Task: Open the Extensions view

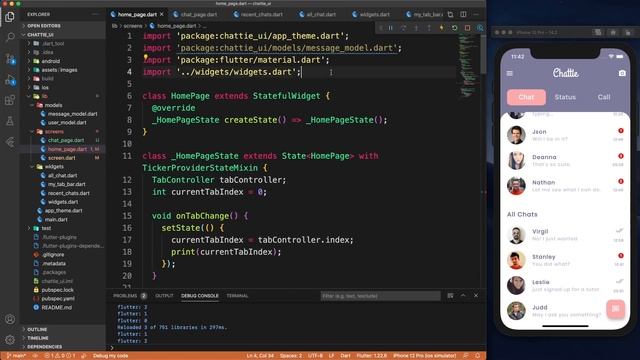Action: pyautogui.click(x=10, y=100)
